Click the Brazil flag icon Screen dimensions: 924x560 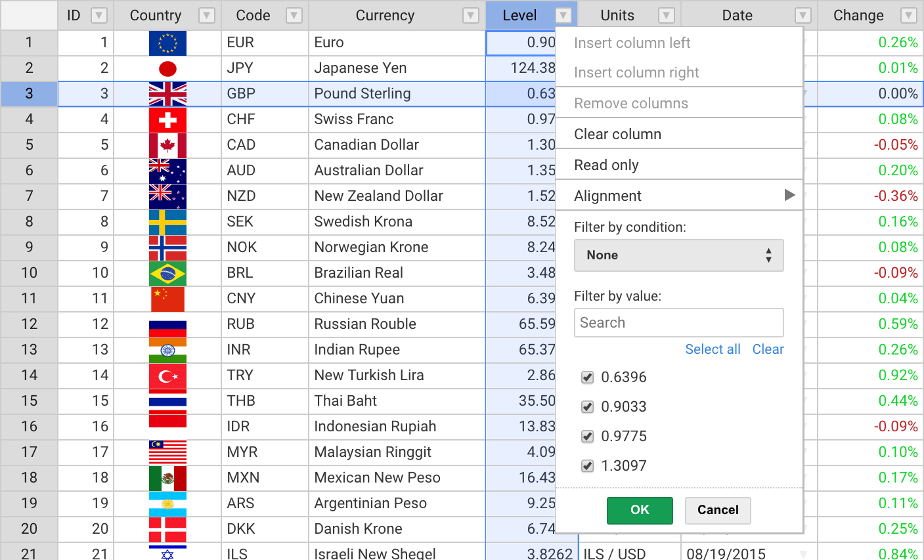pos(167,273)
